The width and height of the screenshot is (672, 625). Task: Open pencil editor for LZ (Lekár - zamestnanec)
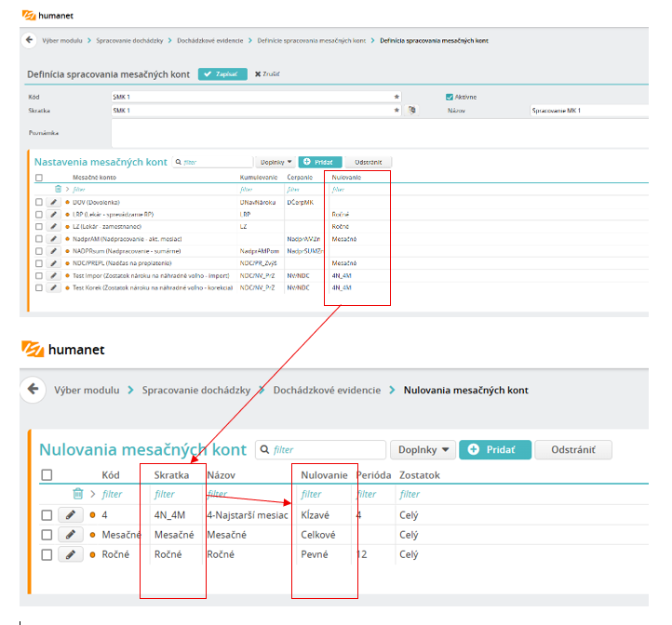click(53, 226)
